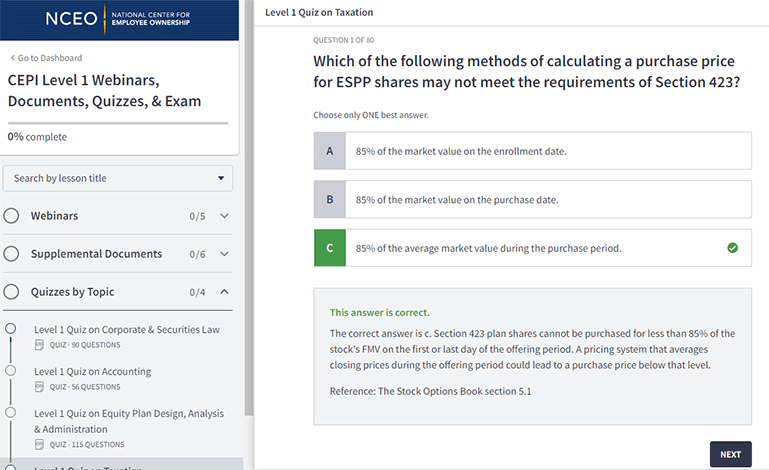This screenshot has width=769, height=470.
Task: Click the Stock Options Book reference text
Action: (x=430, y=391)
